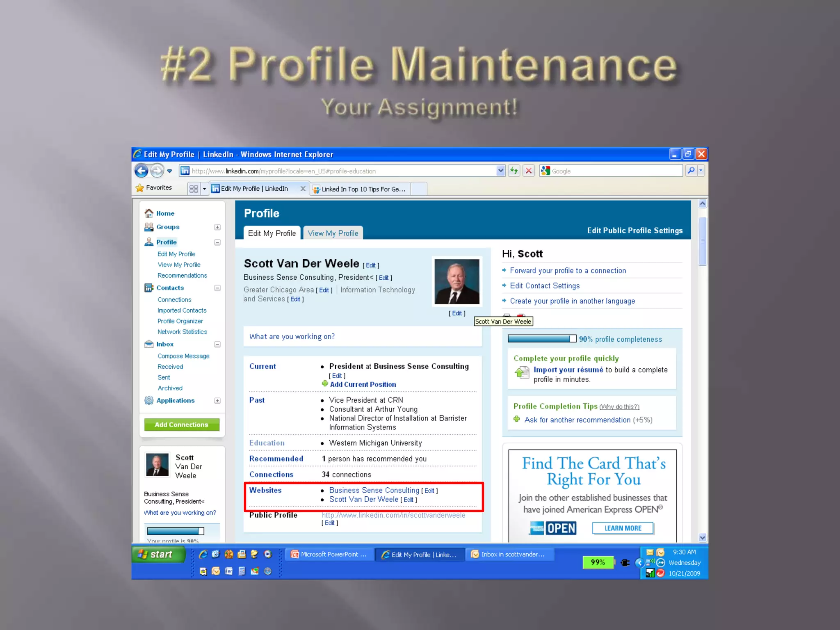Expand the Groups sidebar section
The image size is (840, 630).
pyautogui.click(x=217, y=227)
